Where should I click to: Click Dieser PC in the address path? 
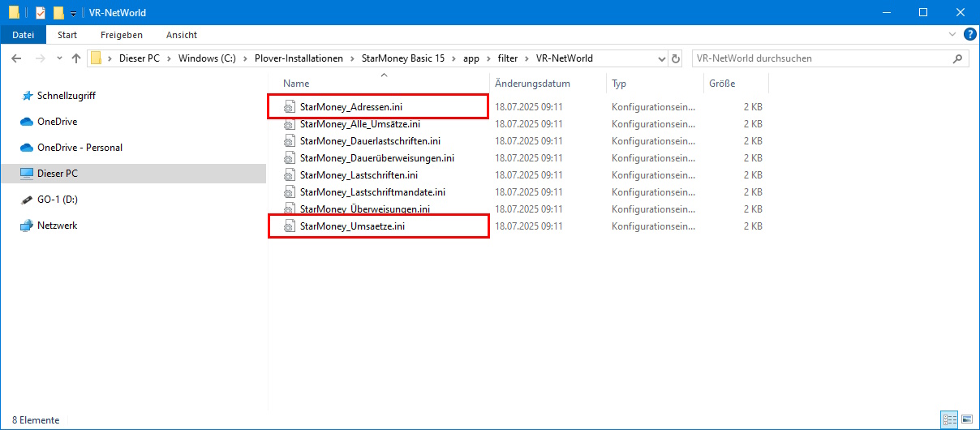click(x=139, y=58)
